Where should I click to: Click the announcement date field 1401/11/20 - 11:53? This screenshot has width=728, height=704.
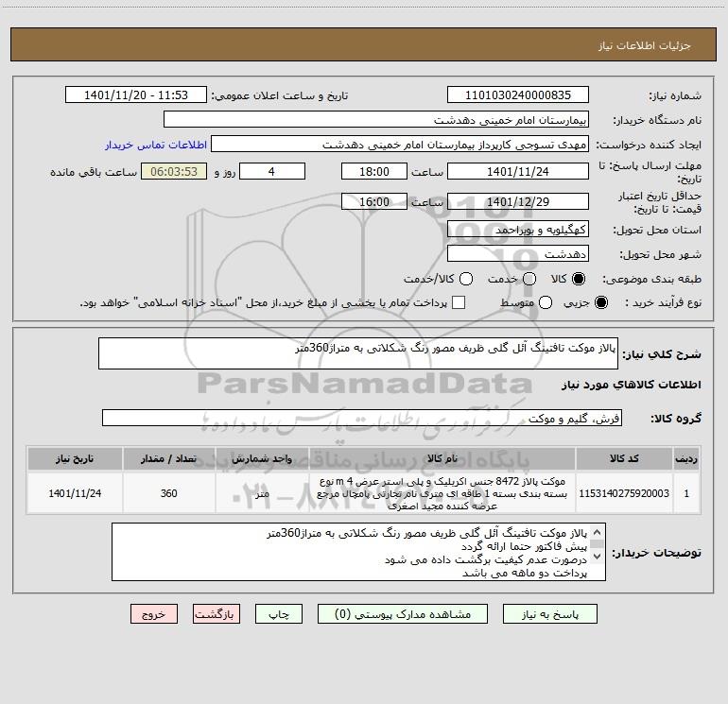[x=135, y=95]
